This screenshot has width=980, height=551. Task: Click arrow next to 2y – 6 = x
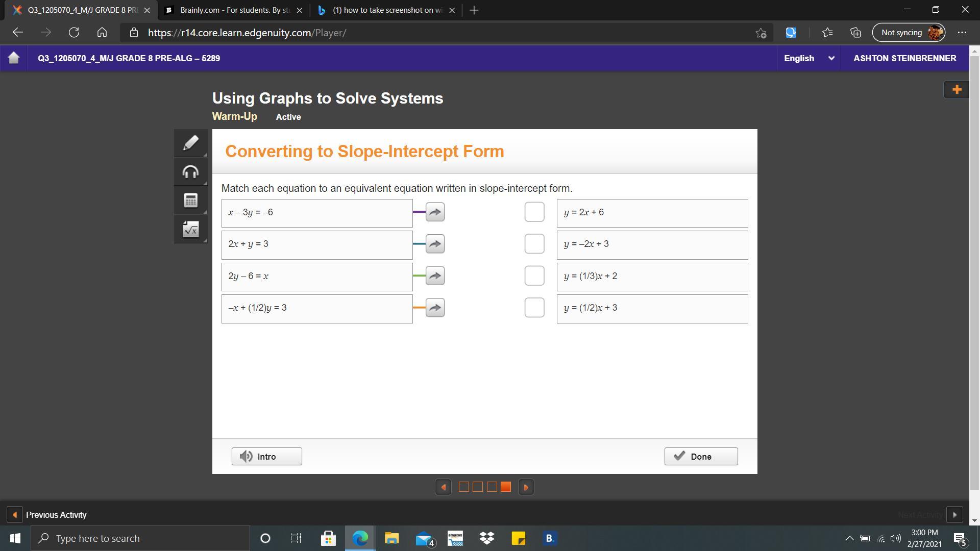(435, 276)
